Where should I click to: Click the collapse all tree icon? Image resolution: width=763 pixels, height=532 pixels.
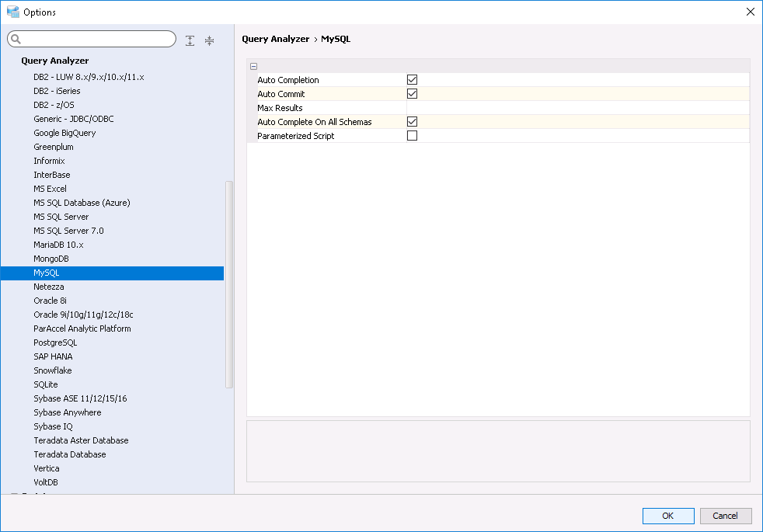pos(209,40)
